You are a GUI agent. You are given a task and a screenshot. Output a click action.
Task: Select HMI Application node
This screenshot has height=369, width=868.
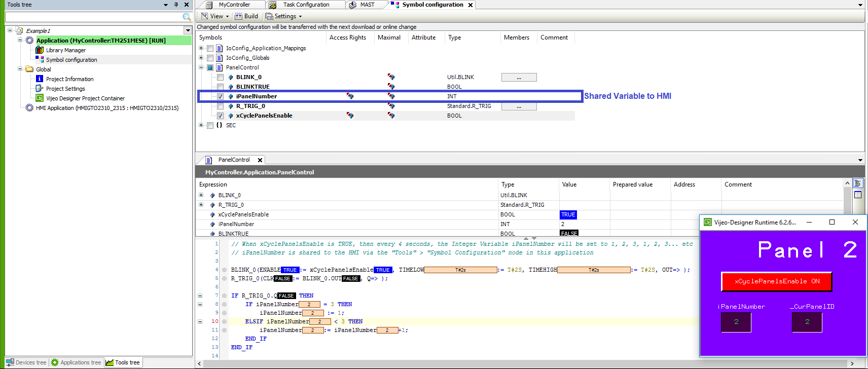107,108
